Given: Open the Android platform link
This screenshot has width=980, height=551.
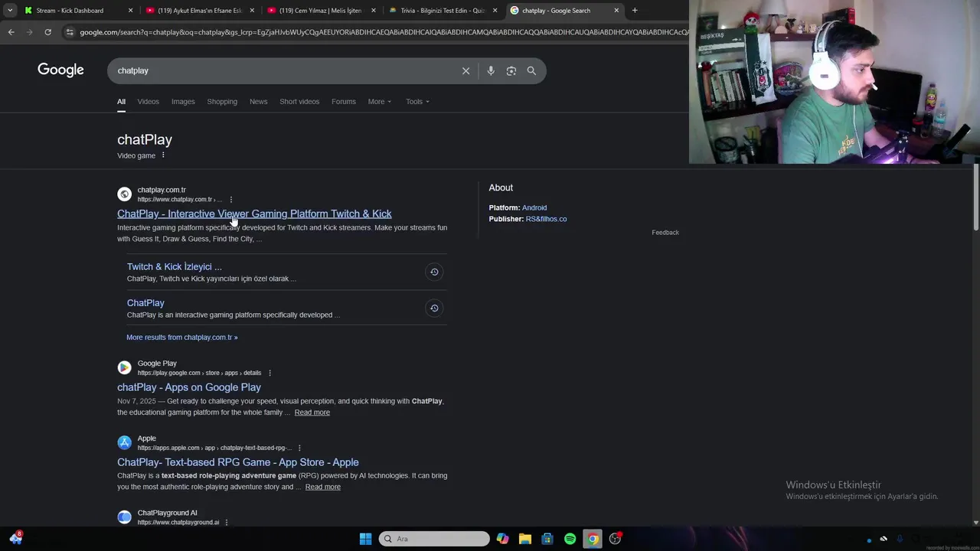Looking at the screenshot, I should (x=534, y=207).
